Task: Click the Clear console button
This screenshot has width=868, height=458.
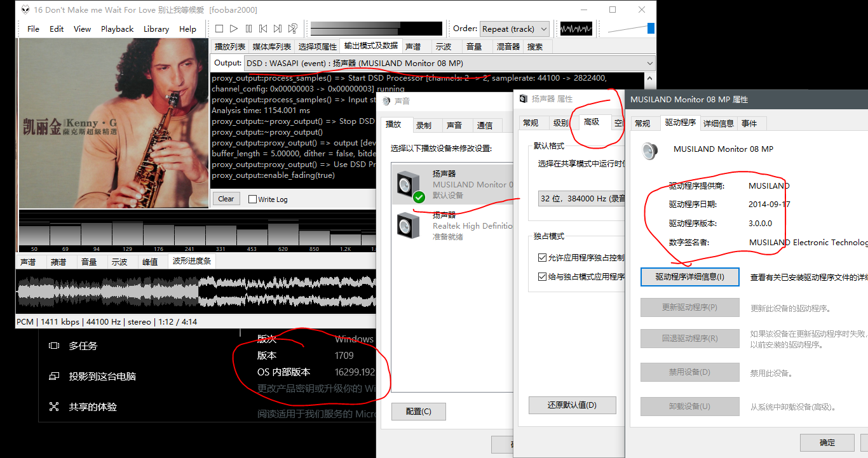Action: pyautogui.click(x=226, y=199)
